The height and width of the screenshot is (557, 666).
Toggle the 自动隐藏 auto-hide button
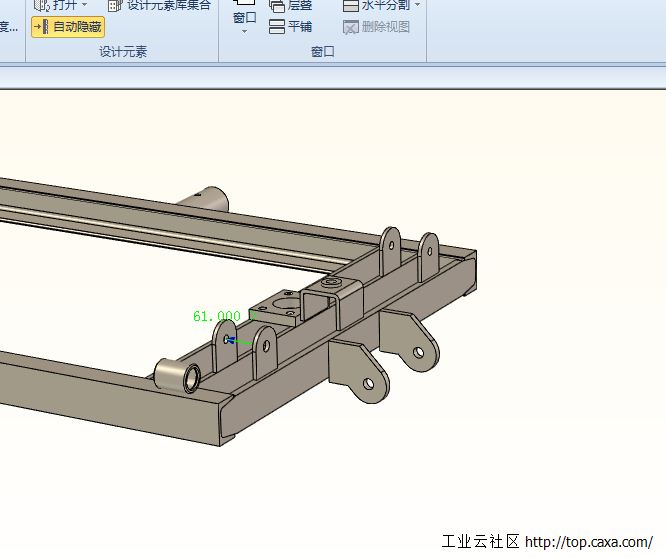point(67,27)
